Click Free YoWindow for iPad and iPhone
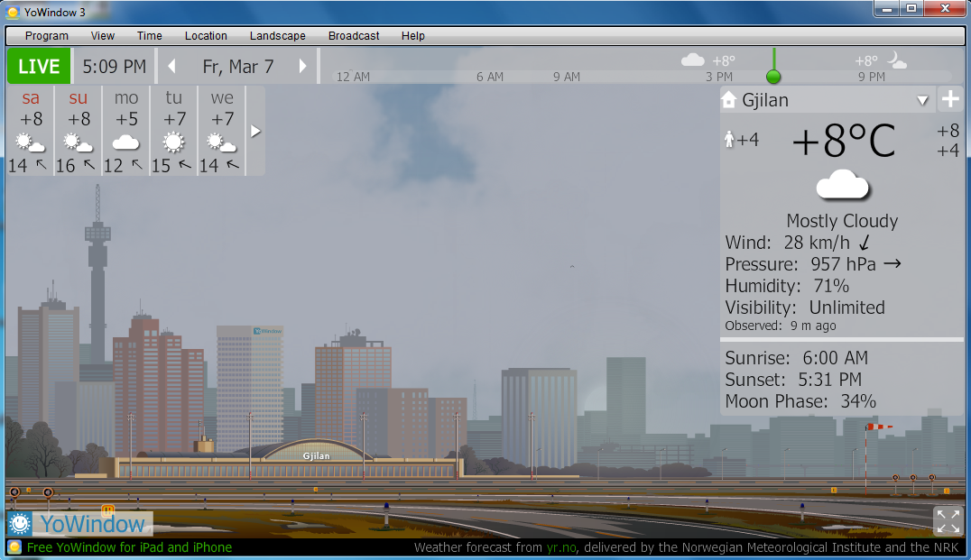The height and width of the screenshot is (560, 971). click(x=129, y=547)
